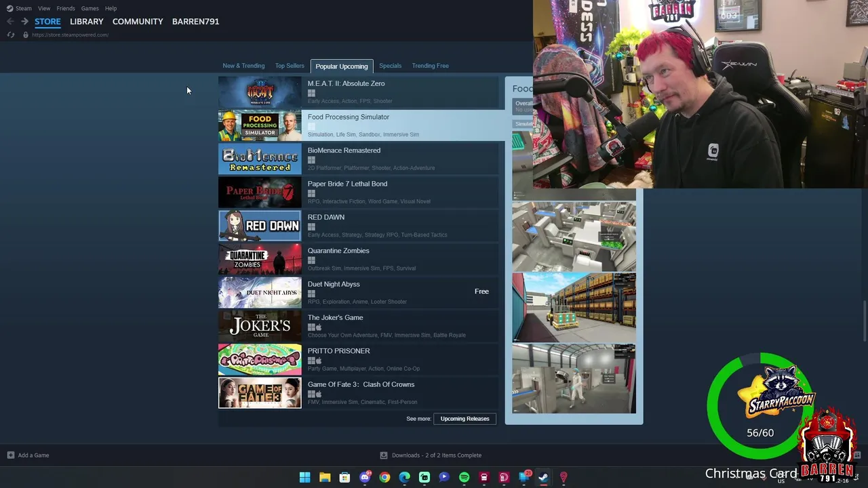868x488 pixels.
Task: Click the store URL address field
Action: (70, 35)
